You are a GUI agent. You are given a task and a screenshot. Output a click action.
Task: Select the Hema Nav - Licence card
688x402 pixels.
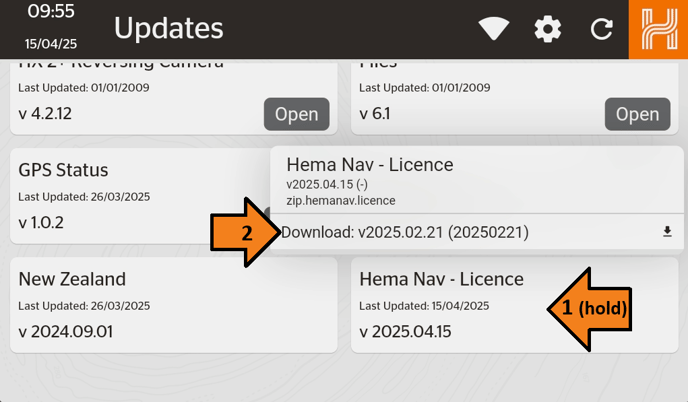(x=515, y=305)
